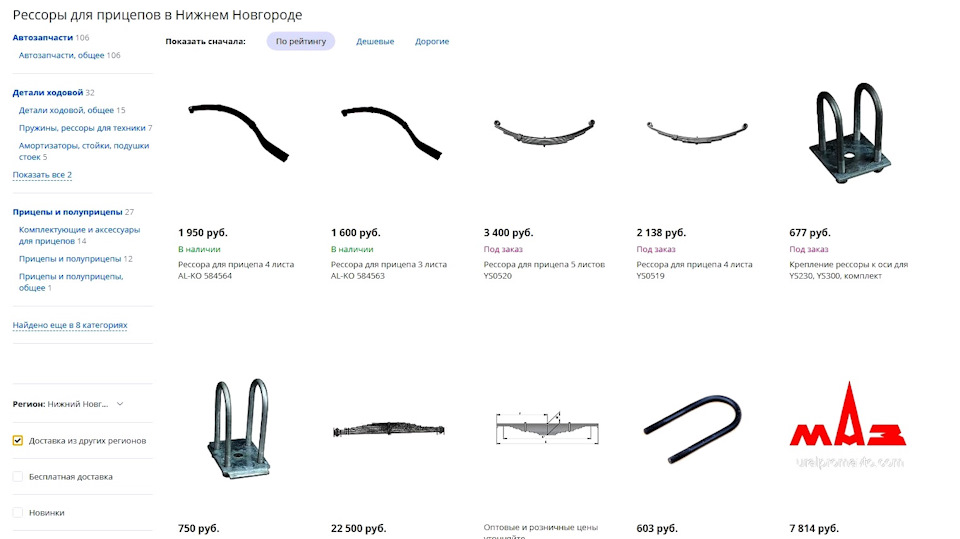Open 'Пружины, рессоры для техники' category
This screenshot has width=960, height=539.
[82, 128]
